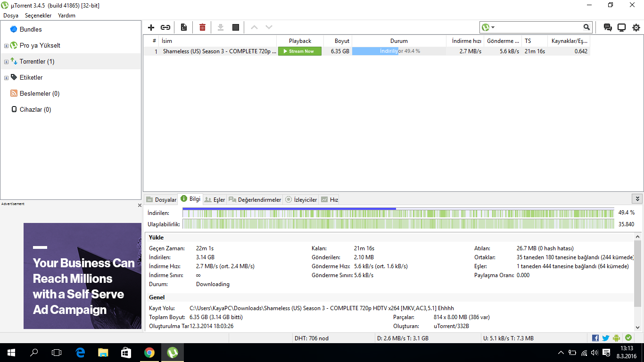Click the Create New Torrent file icon
Viewport: 644px width, 362px height.
(184, 27)
